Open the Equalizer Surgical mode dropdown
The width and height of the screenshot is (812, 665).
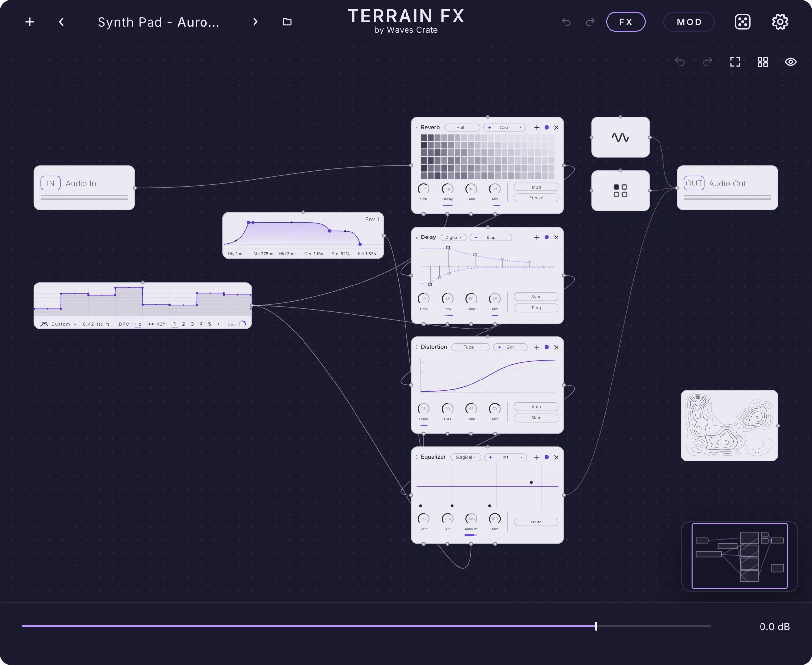(x=465, y=457)
